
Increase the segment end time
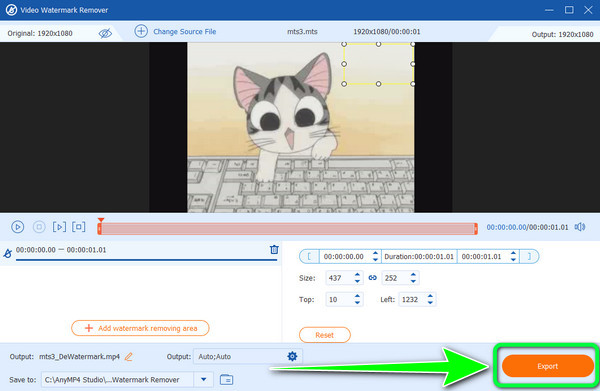click(513, 253)
